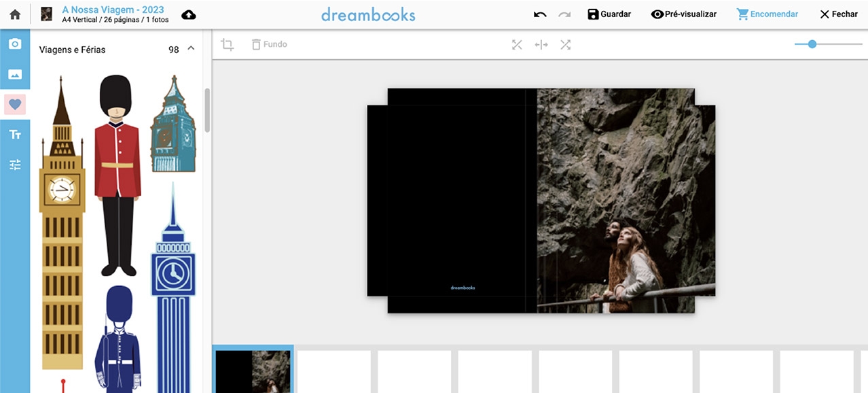The height and width of the screenshot is (393, 868).
Task: Select the crop tool
Action: 227,44
